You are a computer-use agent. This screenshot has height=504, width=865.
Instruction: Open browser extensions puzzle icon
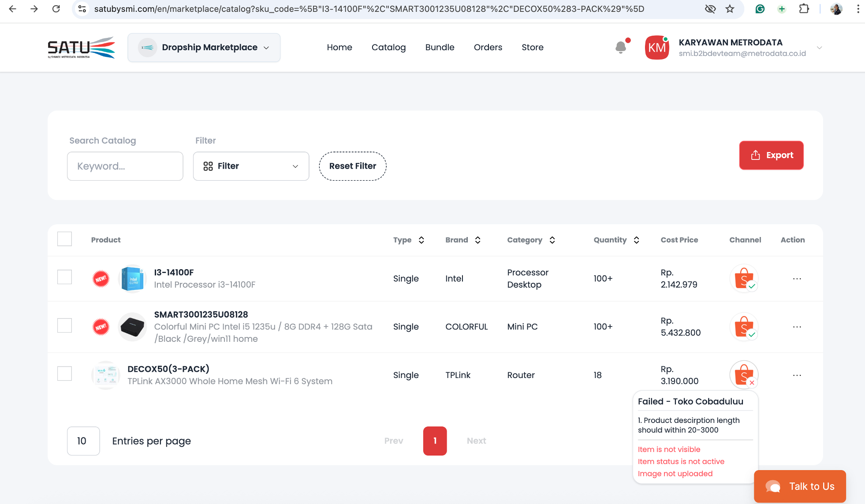click(x=804, y=9)
